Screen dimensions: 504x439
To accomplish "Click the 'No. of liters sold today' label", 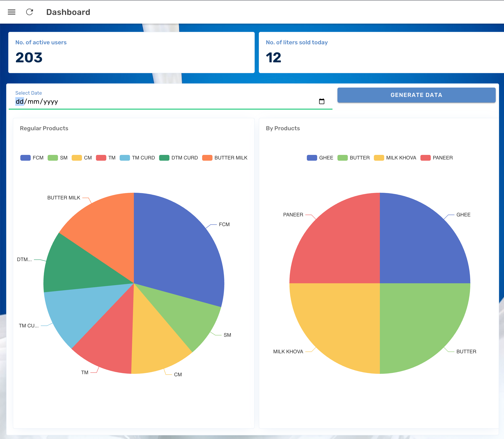I will pos(297,42).
